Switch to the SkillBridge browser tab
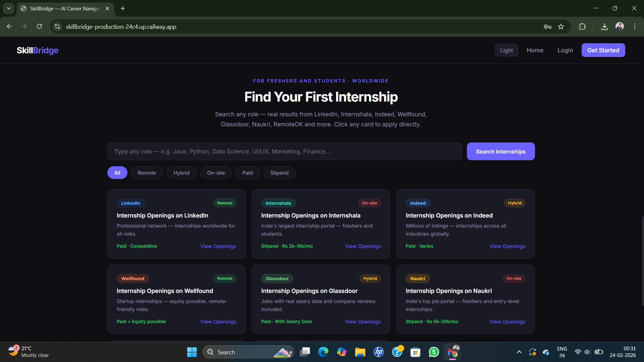Image resolution: width=644 pixels, height=362 pixels. click(60, 8)
